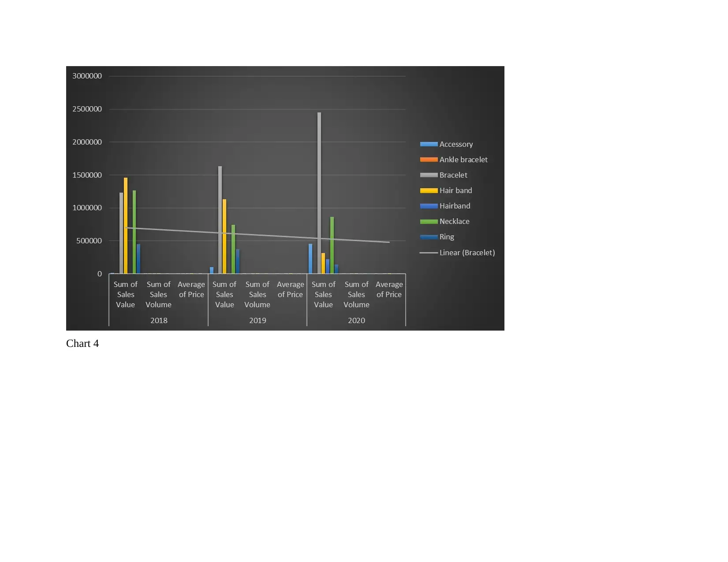Screen dimensions: 728x562
Task: Select the 2018 Bracelet gray bar
Action: point(121,233)
